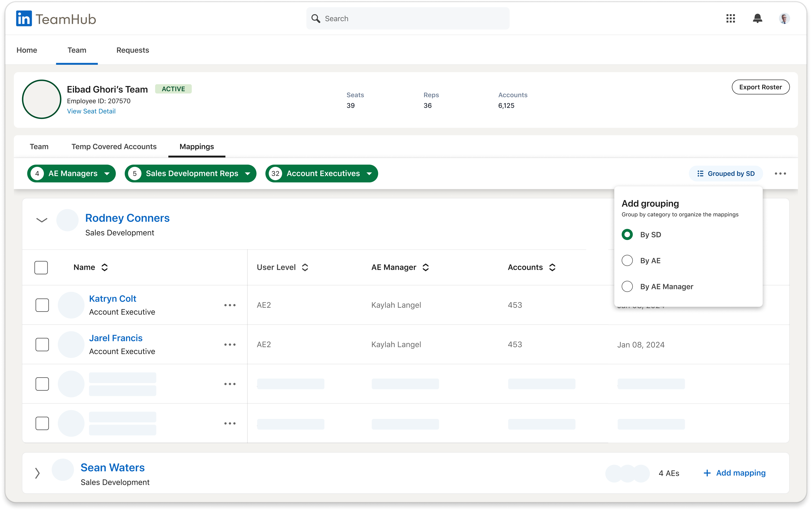812x511 pixels.
Task: Click Add mapping for Sean Waters
Action: point(735,473)
